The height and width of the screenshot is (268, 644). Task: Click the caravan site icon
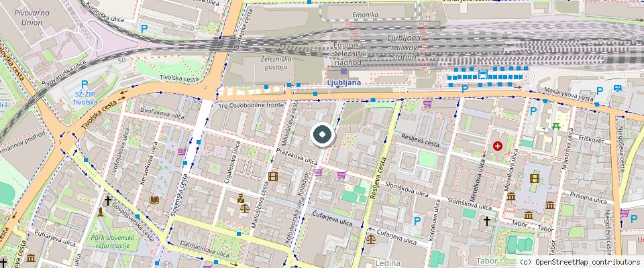point(617,87)
